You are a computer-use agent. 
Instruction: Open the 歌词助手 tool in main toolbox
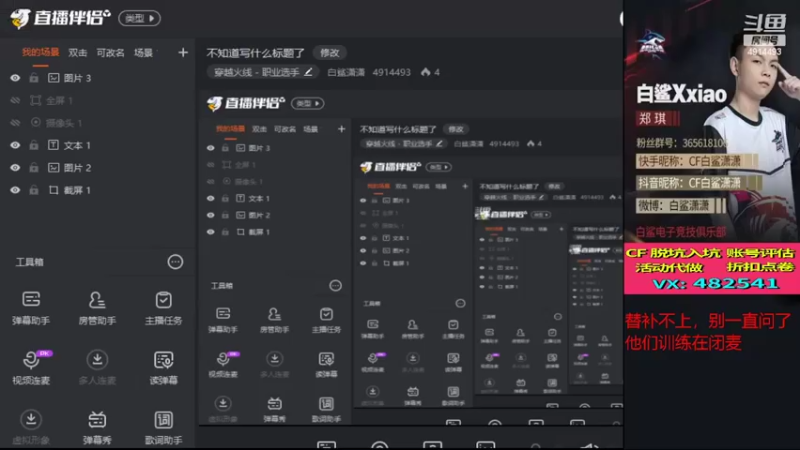click(x=163, y=427)
